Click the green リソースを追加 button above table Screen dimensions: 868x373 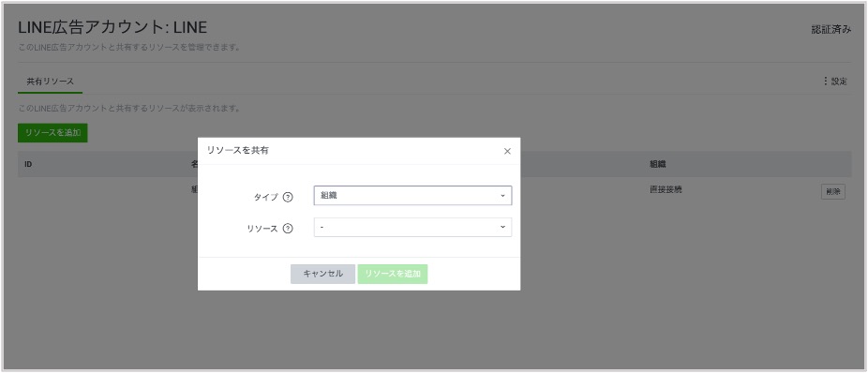pos(52,133)
